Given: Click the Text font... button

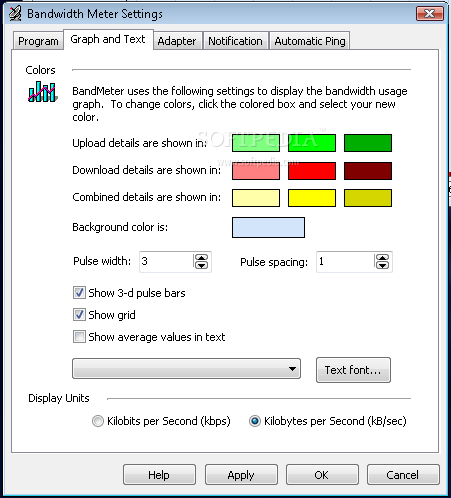Looking at the screenshot, I should pos(353,370).
